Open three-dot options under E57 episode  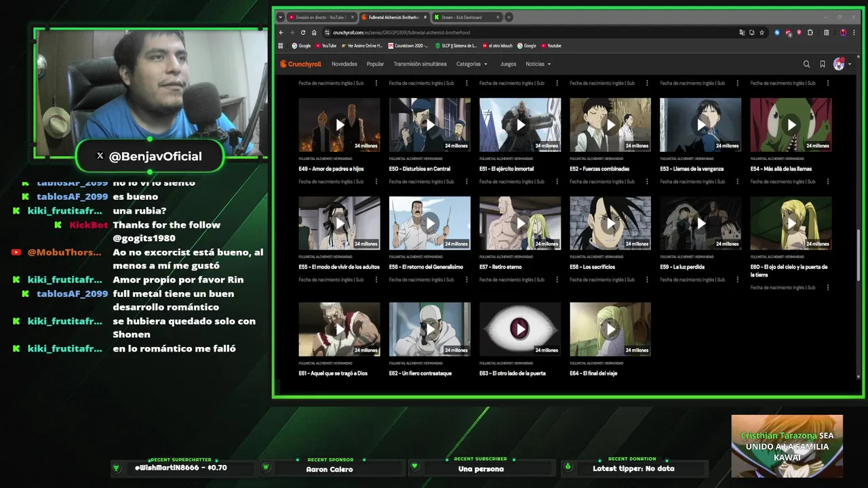point(556,280)
